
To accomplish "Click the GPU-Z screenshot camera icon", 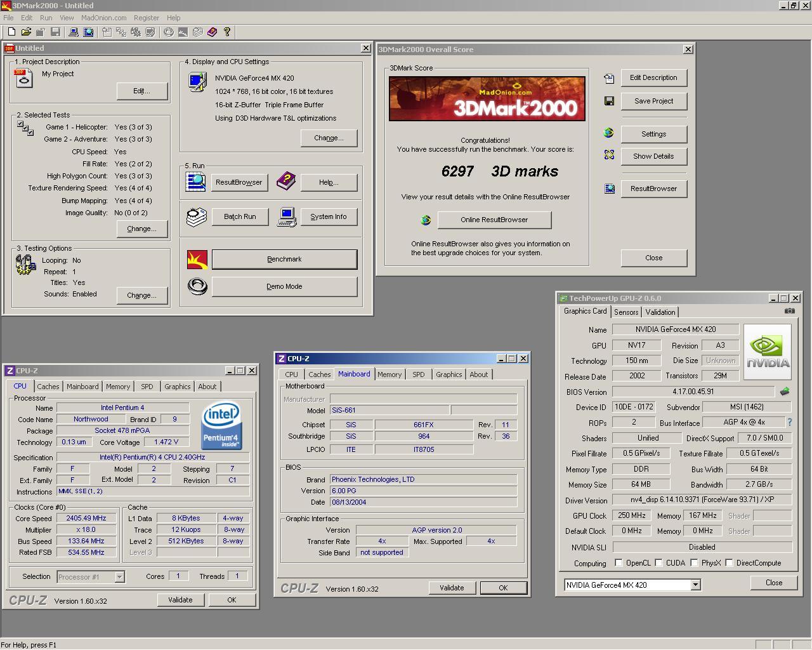I will [789, 311].
